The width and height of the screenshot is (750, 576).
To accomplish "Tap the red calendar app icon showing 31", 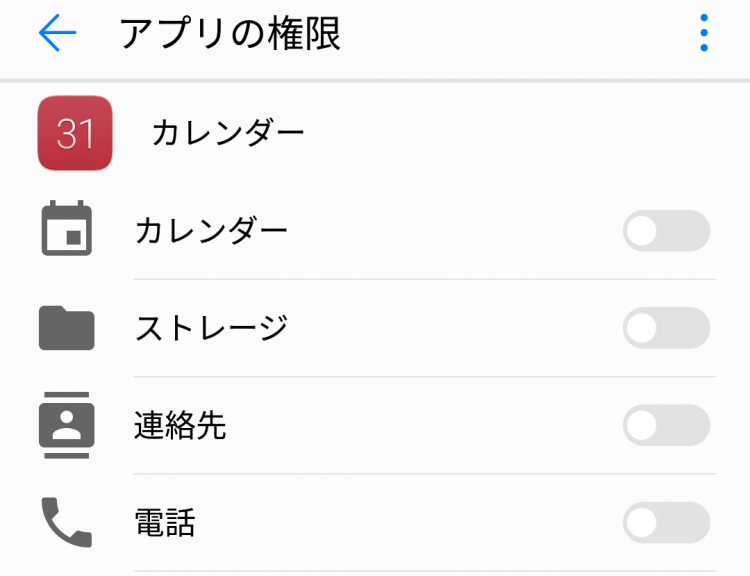I will tap(75, 133).
